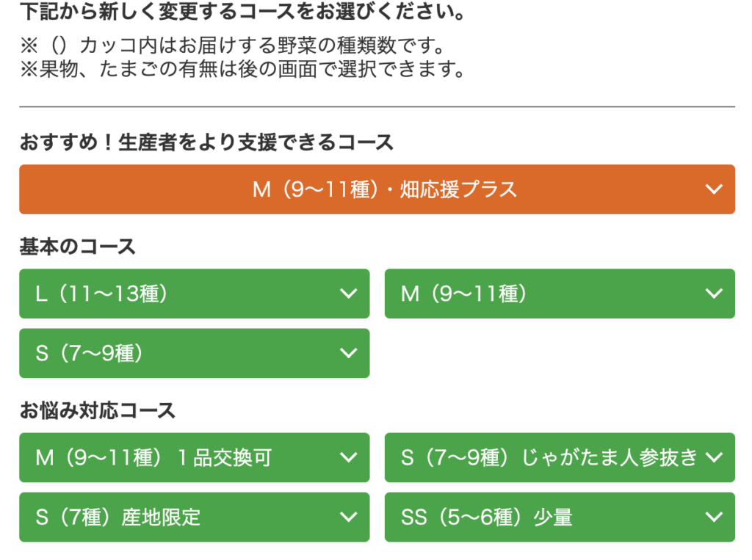Pick the M（9〜11種） basic course button

pyautogui.click(x=464, y=294)
